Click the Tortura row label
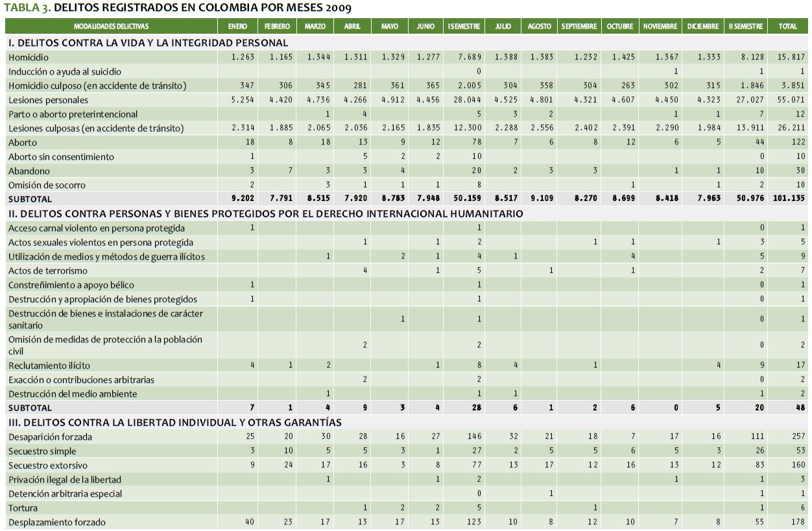 [23, 508]
